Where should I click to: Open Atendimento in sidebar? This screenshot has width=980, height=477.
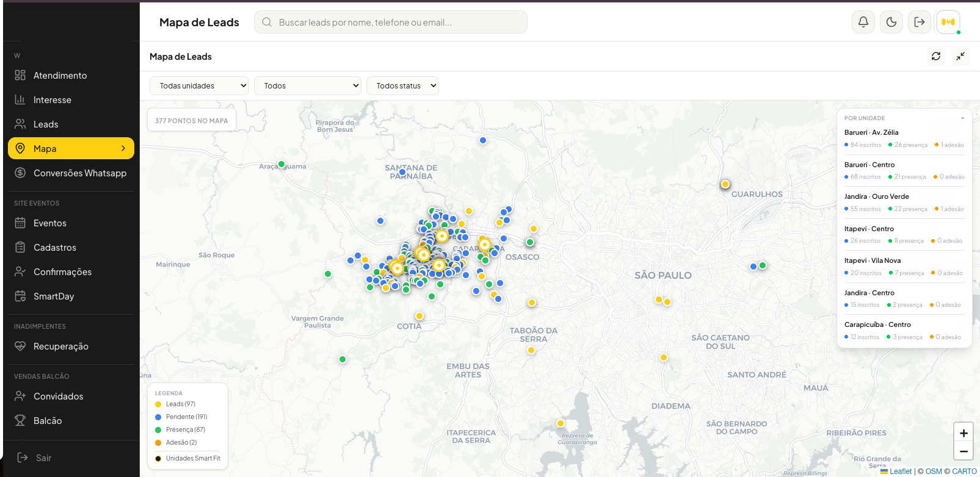tap(71, 75)
